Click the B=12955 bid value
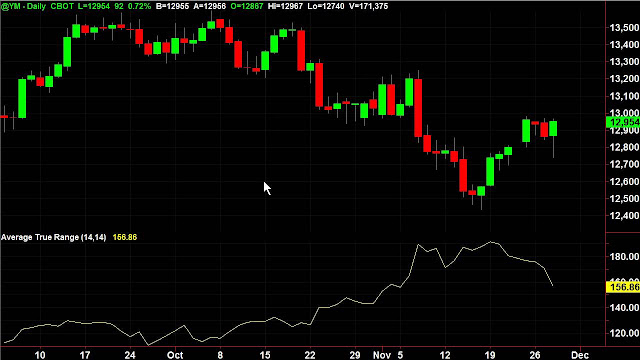Screen dimensions: 640x360 173,7
